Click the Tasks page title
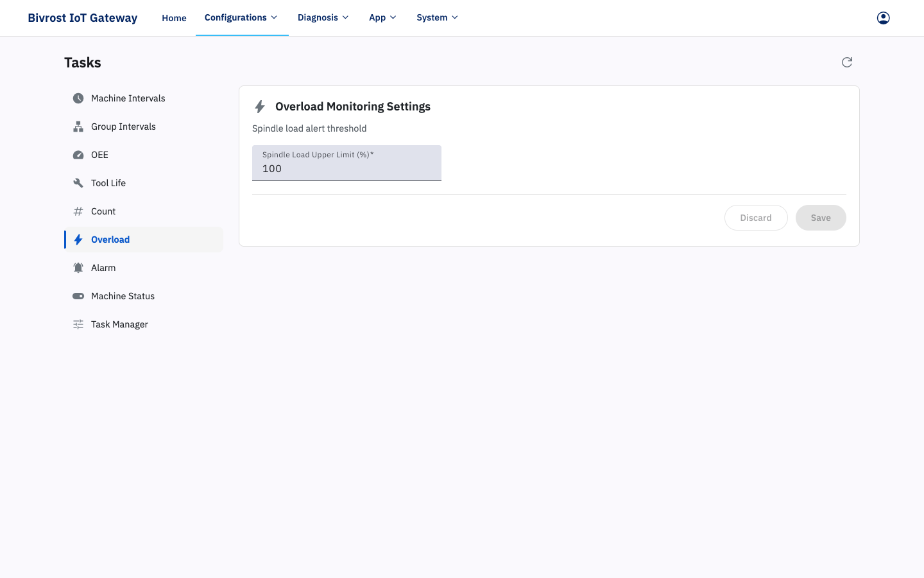Image resolution: width=924 pixels, height=578 pixels. click(83, 62)
